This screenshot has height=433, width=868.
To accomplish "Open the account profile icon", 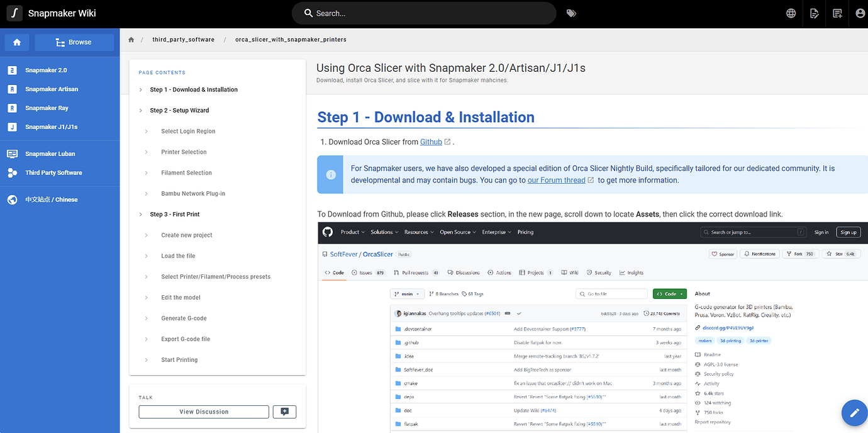I will (860, 13).
